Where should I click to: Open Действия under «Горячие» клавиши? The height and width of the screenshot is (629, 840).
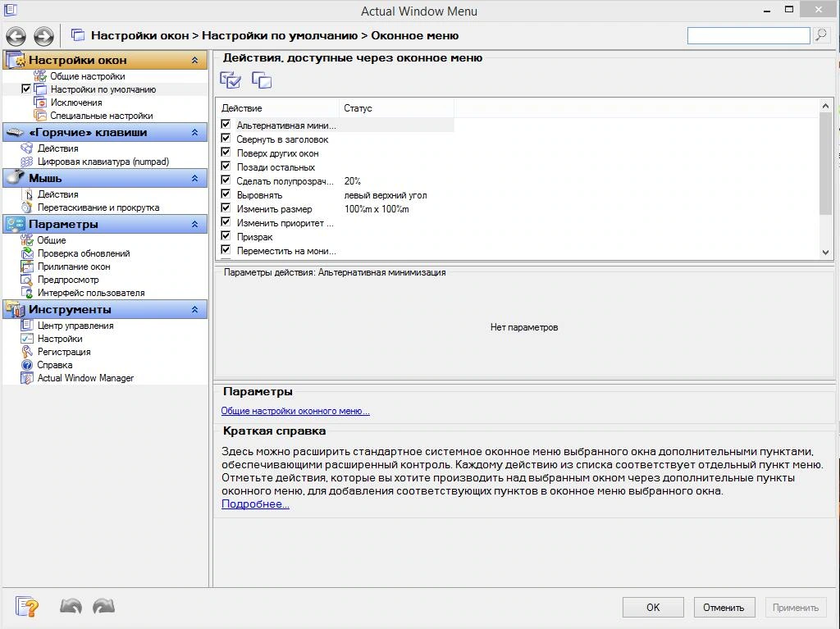58,148
